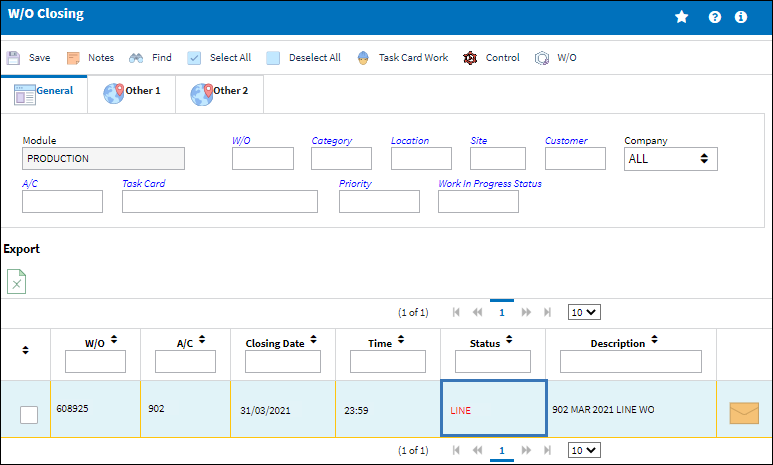Open Notes from the toolbar
773x465 pixels.
[90, 58]
